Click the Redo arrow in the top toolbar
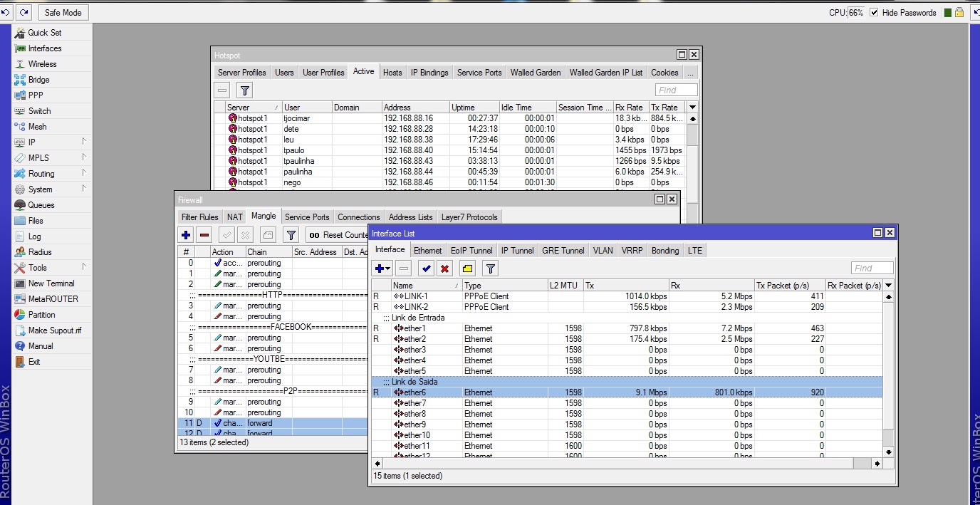Screen dimensions: 980x505 coord(24,12)
